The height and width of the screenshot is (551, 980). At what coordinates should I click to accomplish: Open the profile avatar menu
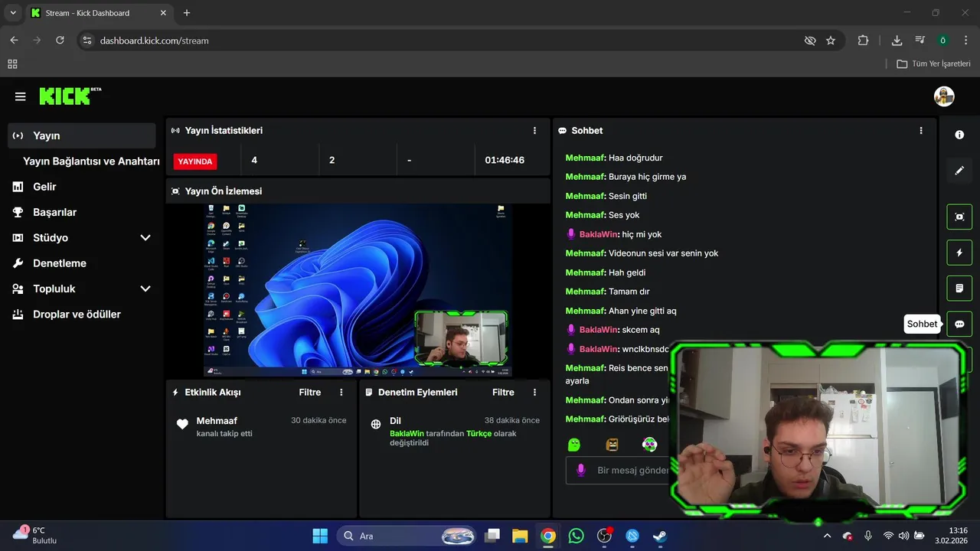944,96
